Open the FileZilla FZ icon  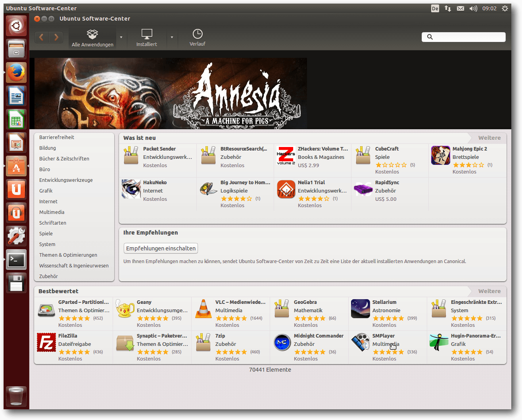[x=46, y=342]
